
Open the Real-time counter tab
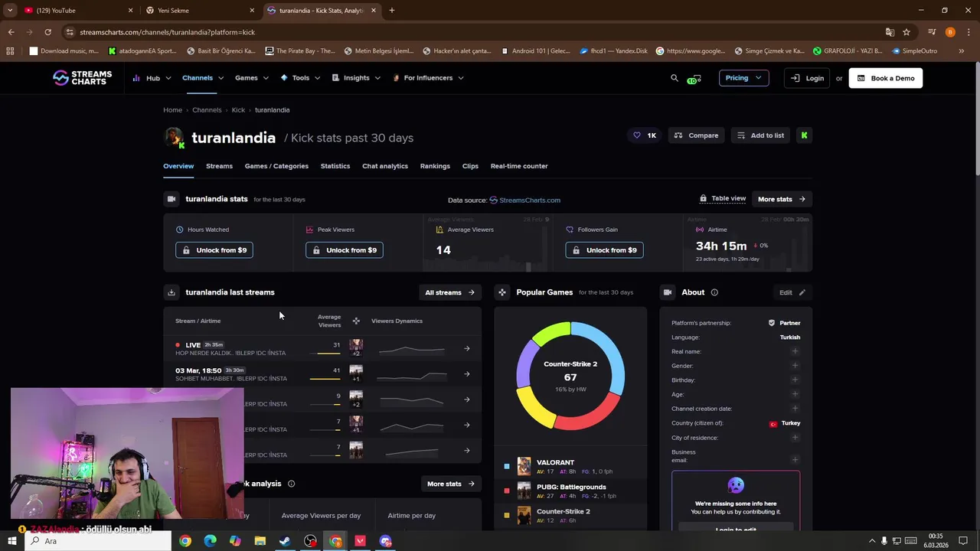click(519, 166)
